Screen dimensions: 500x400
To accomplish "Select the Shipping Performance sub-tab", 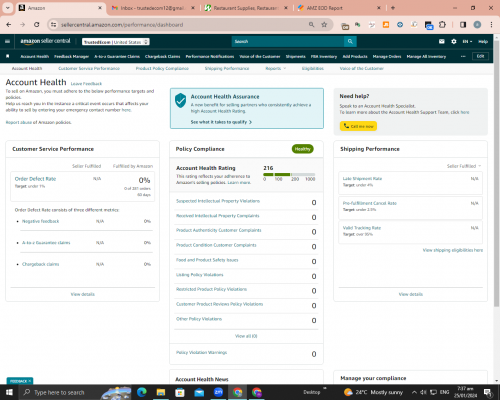I will [227, 68].
